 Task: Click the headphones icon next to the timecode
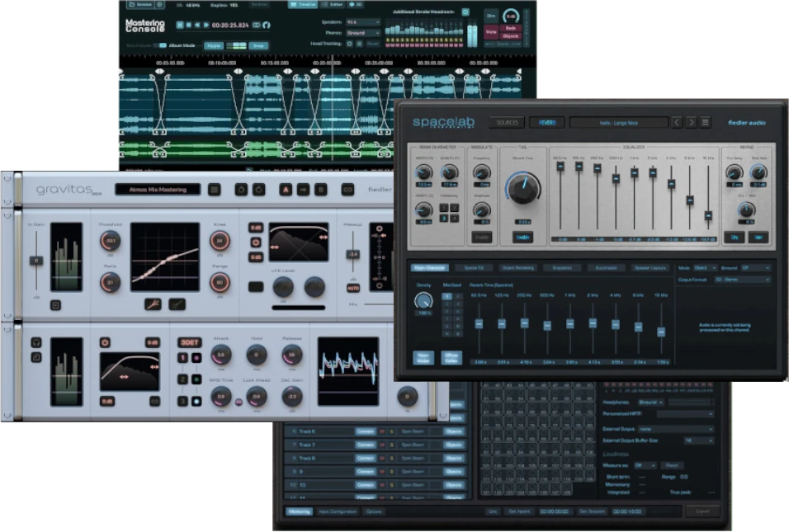pyautogui.click(x=265, y=26)
